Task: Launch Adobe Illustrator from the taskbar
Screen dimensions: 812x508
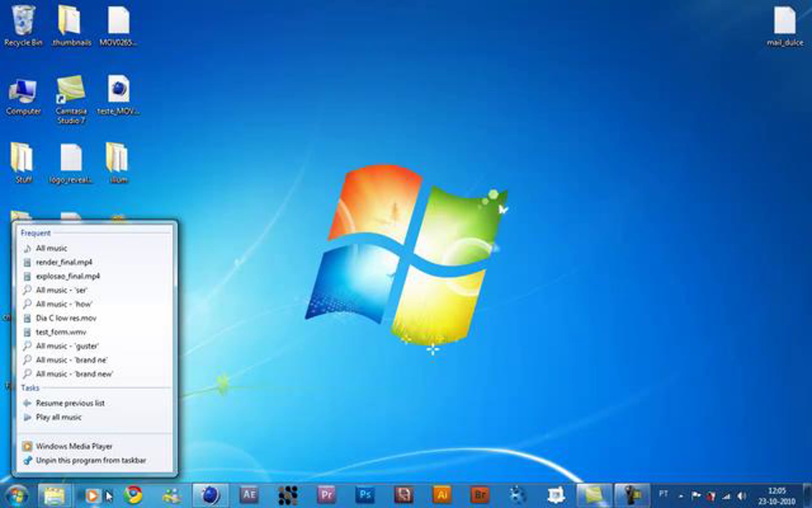Action: [x=442, y=495]
